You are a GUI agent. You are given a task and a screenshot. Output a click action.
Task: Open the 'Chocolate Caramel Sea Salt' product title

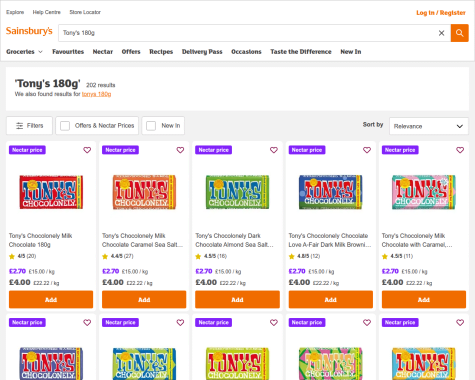(x=142, y=240)
